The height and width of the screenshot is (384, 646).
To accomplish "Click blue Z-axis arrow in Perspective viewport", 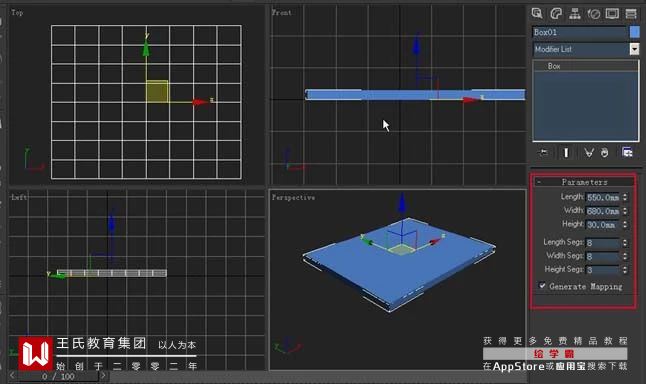I will pyautogui.click(x=402, y=203).
